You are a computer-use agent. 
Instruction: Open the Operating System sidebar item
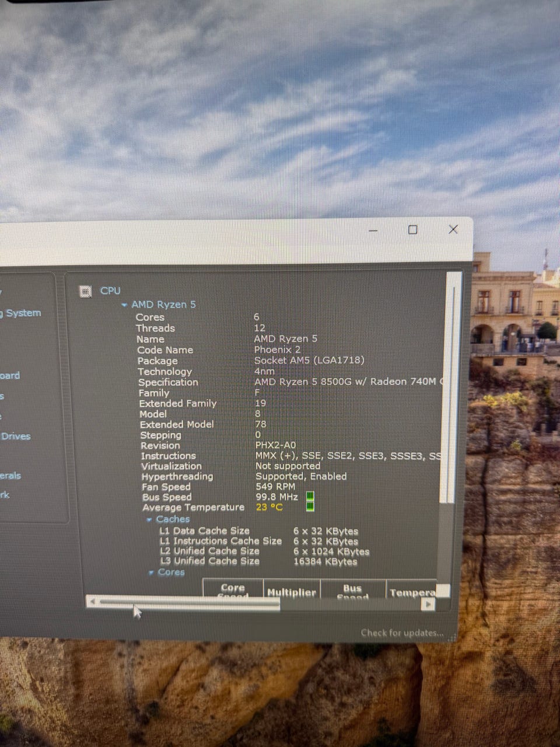tap(21, 313)
